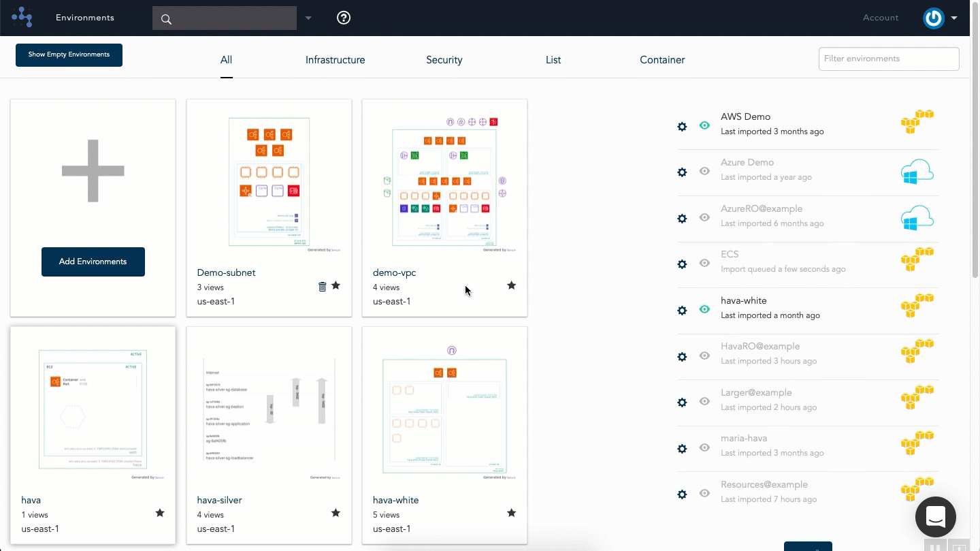Toggle visibility eye for Azure Demo
The width and height of the screenshot is (980, 551).
coord(704,172)
